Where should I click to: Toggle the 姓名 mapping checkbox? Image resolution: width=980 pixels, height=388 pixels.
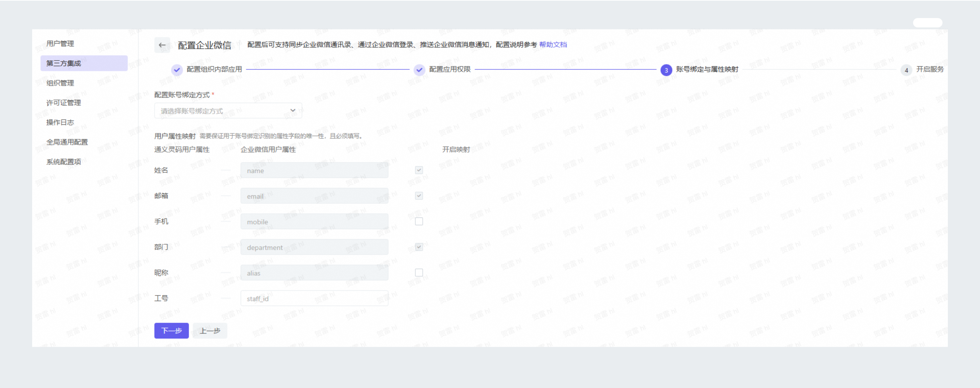[419, 170]
